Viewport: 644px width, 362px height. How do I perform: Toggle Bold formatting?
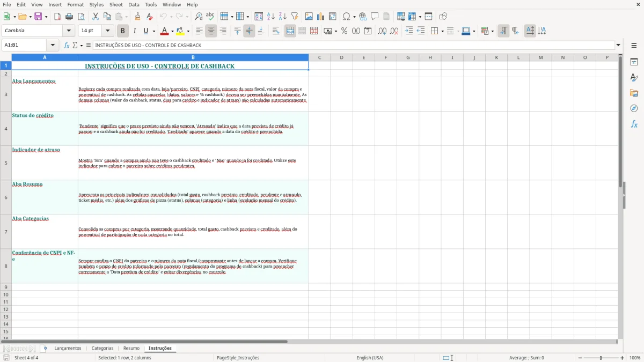122,31
